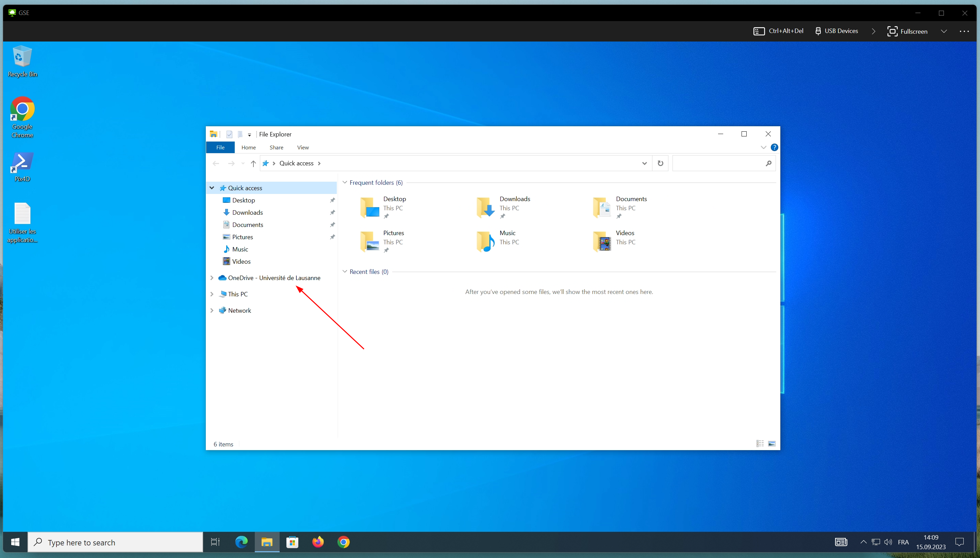Switch to large icons view in status bar

(772, 444)
